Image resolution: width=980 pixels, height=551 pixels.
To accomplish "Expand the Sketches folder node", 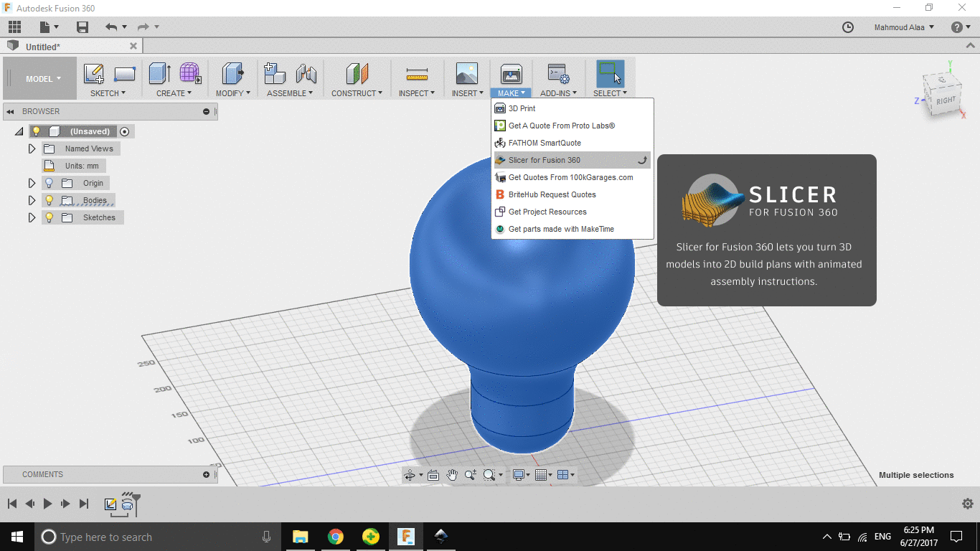I will (x=32, y=217).
